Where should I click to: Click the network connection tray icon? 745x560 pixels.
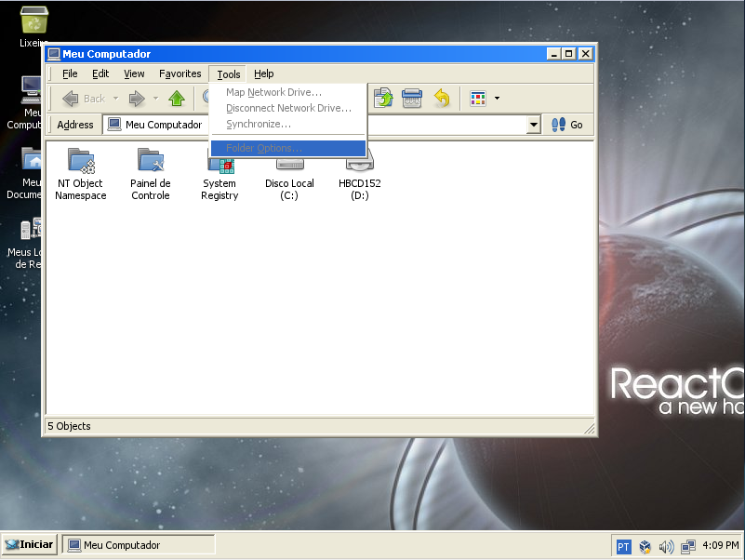[x=688, y=547]
